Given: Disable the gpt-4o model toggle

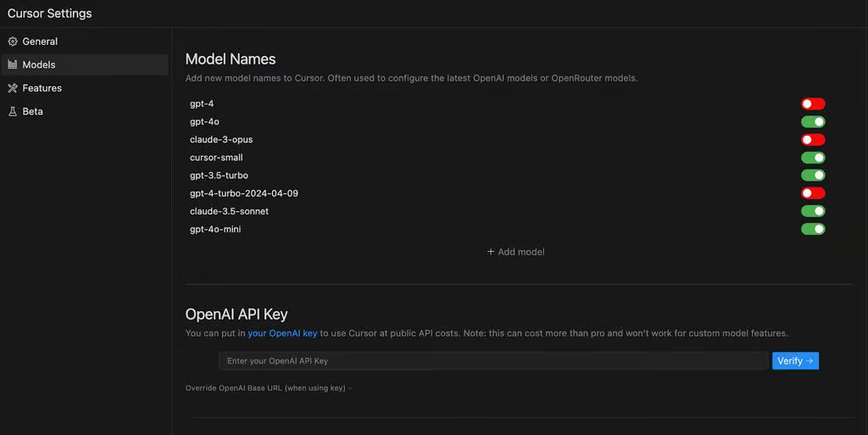Looking at the screenshot, I should click(x=813, y=122).
